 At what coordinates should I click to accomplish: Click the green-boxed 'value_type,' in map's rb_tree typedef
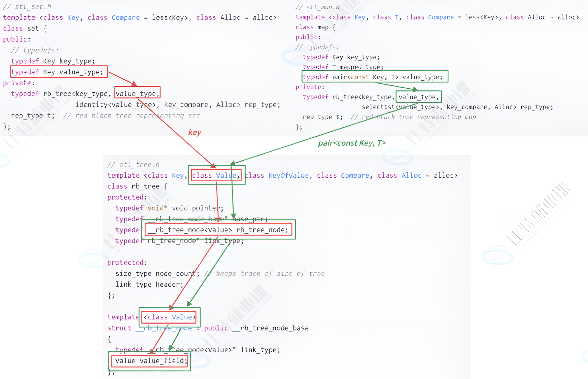[x=419, y=97]
